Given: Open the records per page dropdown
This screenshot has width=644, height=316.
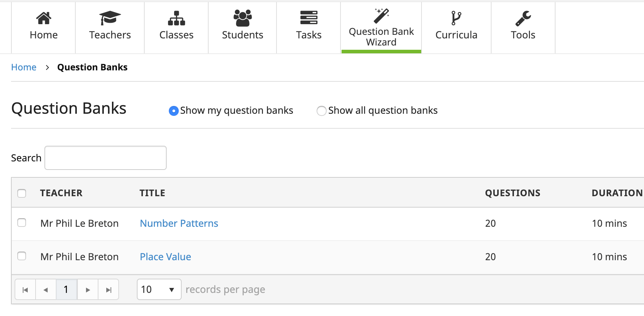Looking at the screenshot, I should [159, 289].
